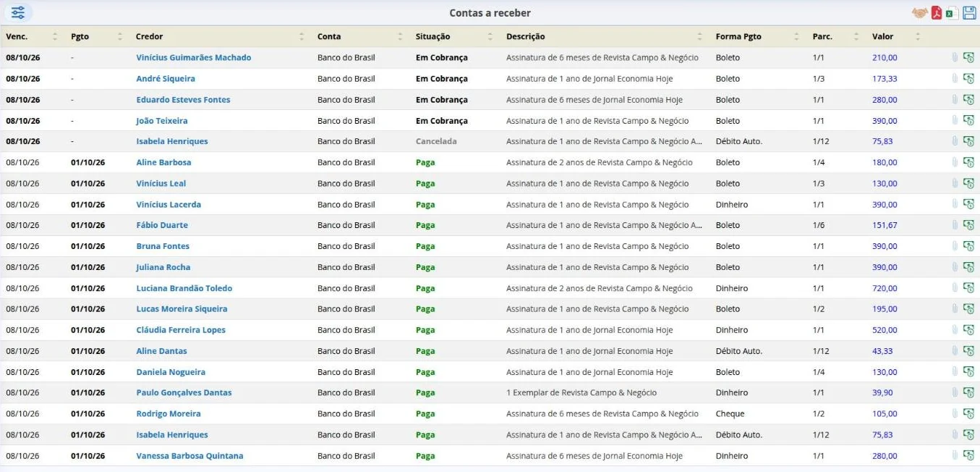Click the 'Cancelada' status text

436,141
